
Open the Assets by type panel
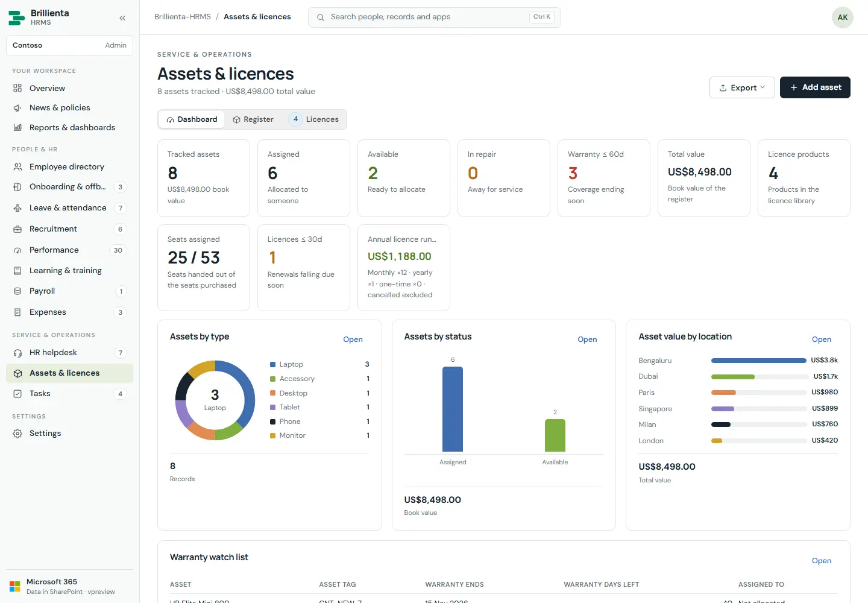click(353, 339)
